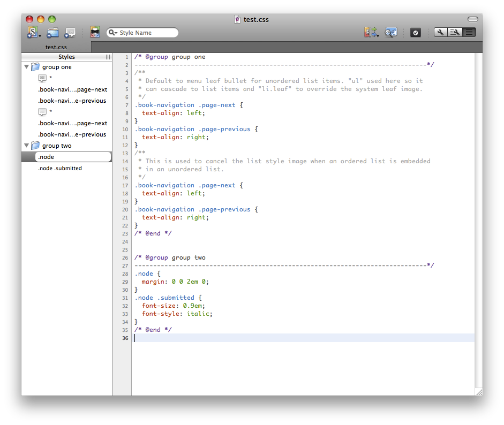Image resolution: width=504 pixels, height=425 pixels.
Task: Open the search magnifier dropdown arrow
Action: 113,33
